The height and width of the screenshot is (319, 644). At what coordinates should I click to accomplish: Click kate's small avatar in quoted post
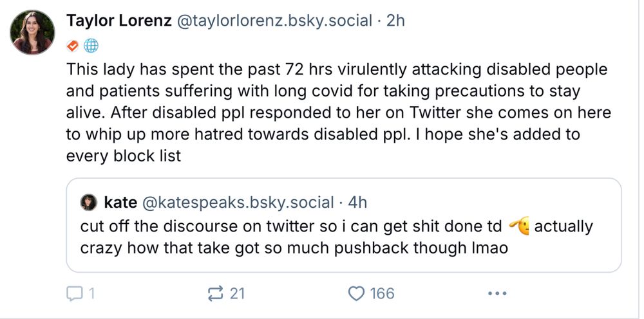pos(88,202)
